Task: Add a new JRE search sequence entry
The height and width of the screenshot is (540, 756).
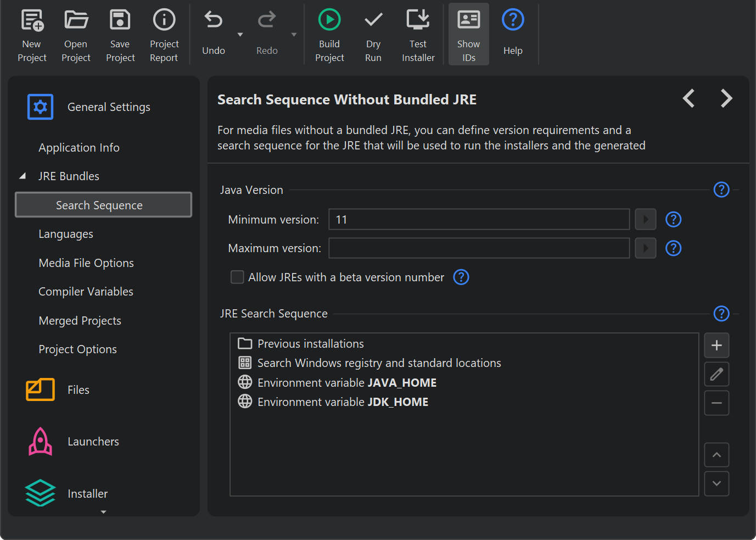Action: click(x=716, y=346)
